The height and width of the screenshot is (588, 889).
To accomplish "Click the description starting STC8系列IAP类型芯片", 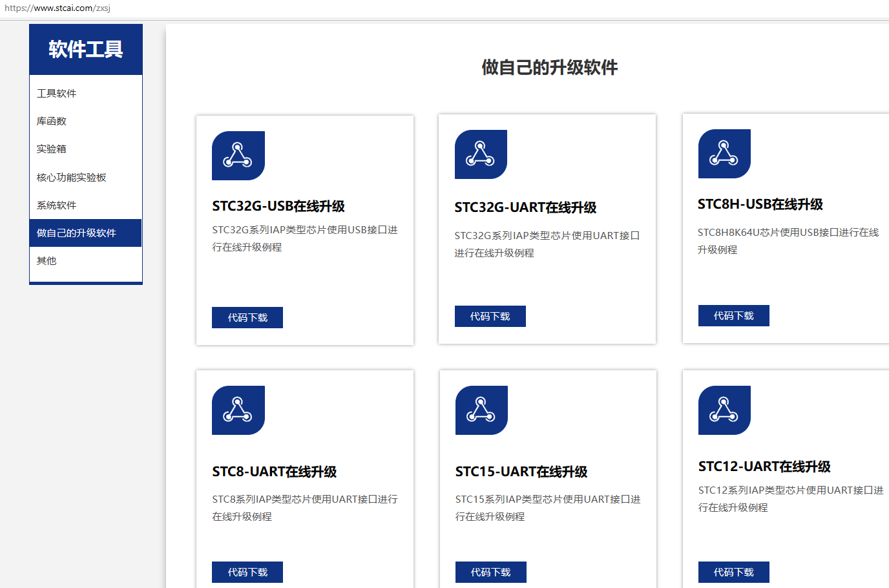I will click(305, 508).
